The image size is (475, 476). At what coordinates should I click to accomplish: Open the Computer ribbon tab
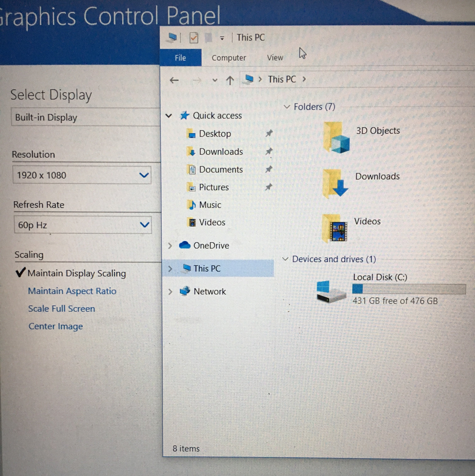(229, 58)
